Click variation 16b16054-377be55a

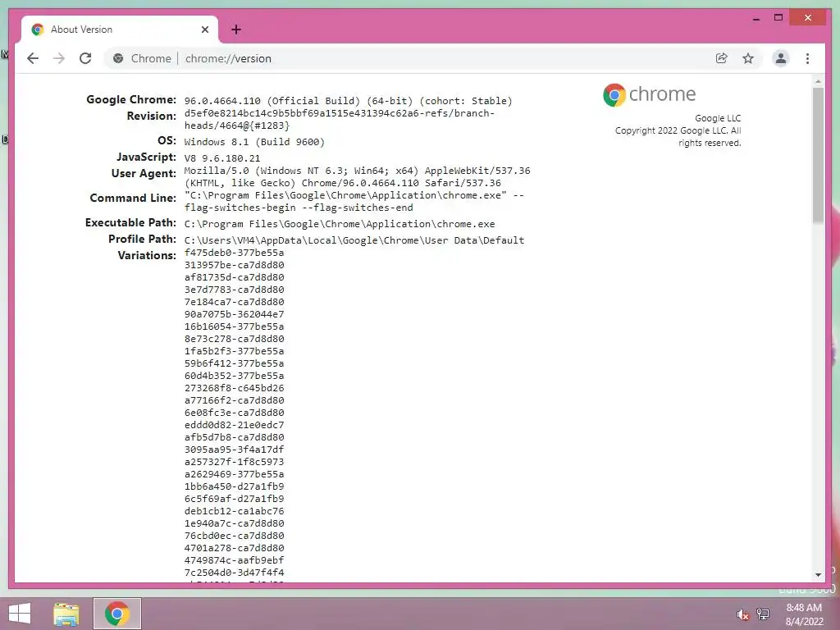point(234,326)
